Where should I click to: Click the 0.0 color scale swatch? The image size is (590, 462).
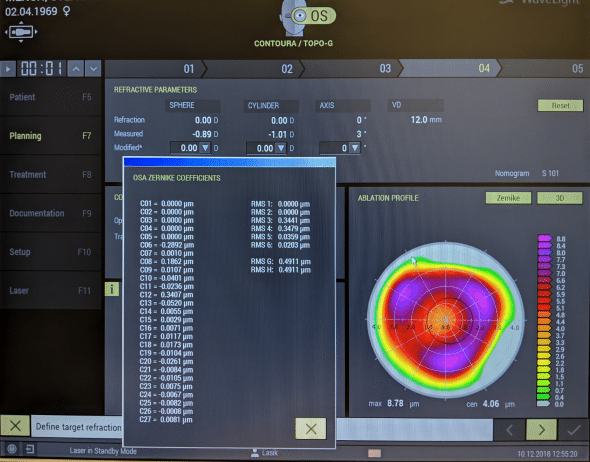coord(543,404)
